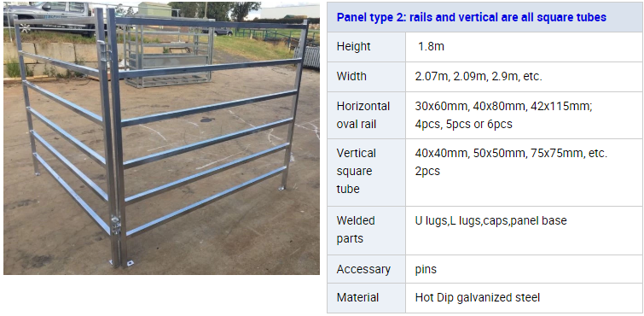Image resolution: width=644 pixels, height=316 pixels.
Task: Click the 'Vertical square tube' label
Action: tap(356, 171)
